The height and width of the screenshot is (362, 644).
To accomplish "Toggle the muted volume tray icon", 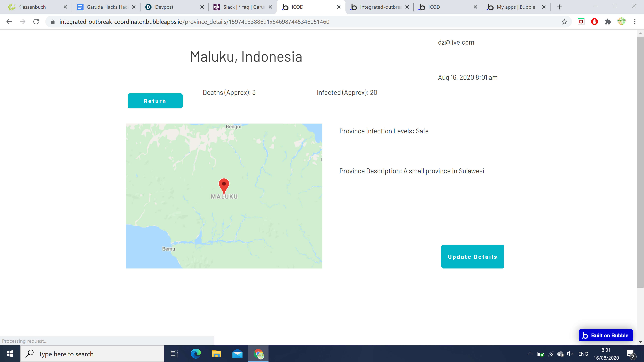I will (x=570, y=353).
